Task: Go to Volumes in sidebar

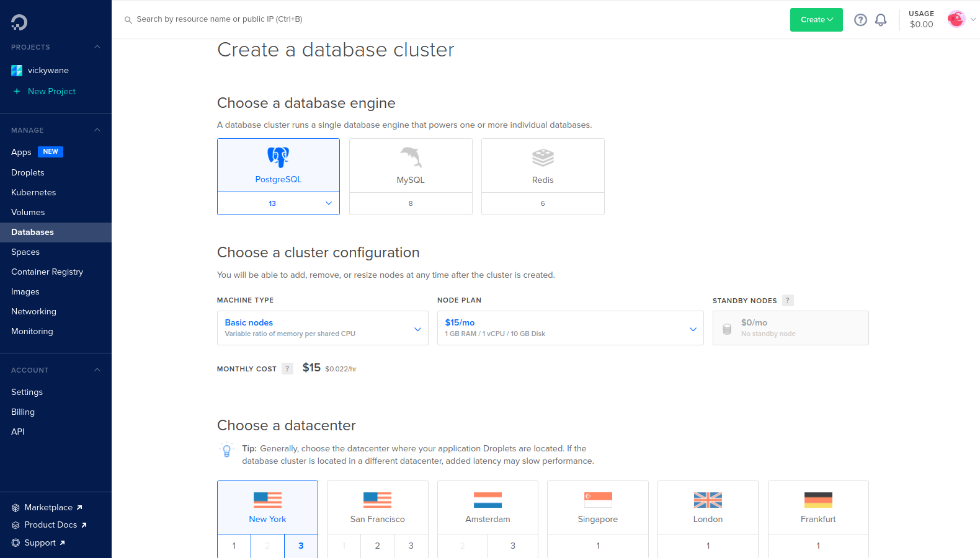Action: click(28, 212)
